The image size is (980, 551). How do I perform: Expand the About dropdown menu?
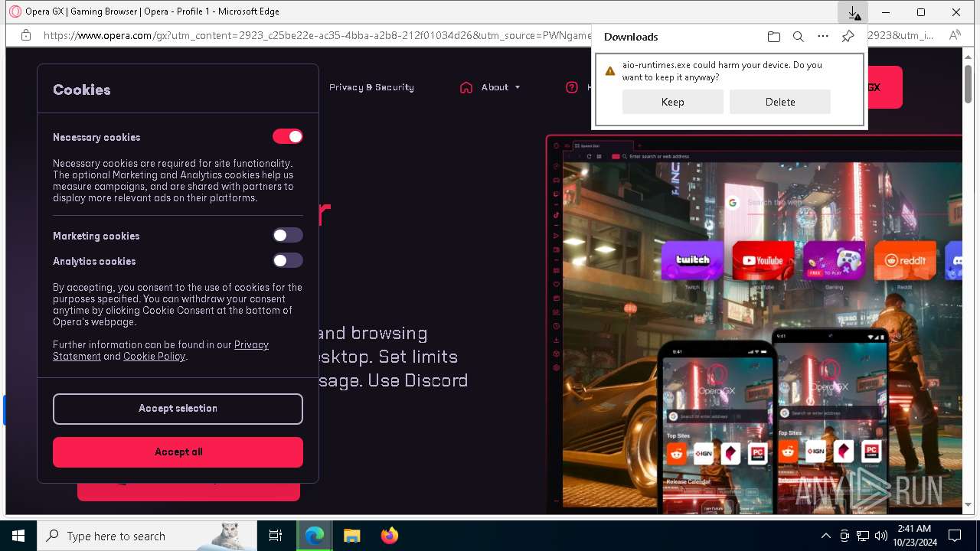click(501, 87)
